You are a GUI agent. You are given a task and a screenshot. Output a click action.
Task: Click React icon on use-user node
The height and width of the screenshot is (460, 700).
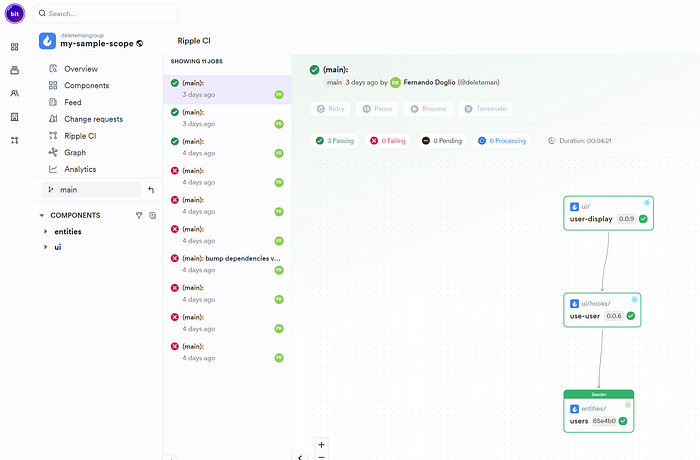(634, 300)
